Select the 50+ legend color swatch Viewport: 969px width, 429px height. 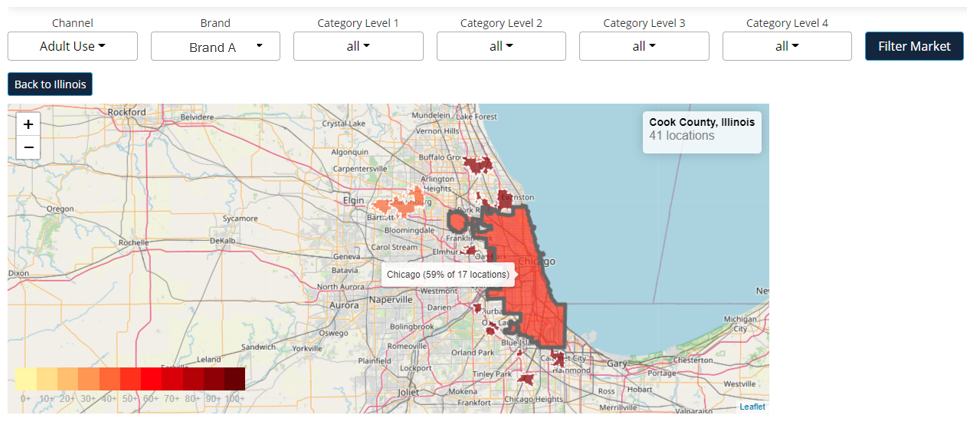click(x=130, y=379)
